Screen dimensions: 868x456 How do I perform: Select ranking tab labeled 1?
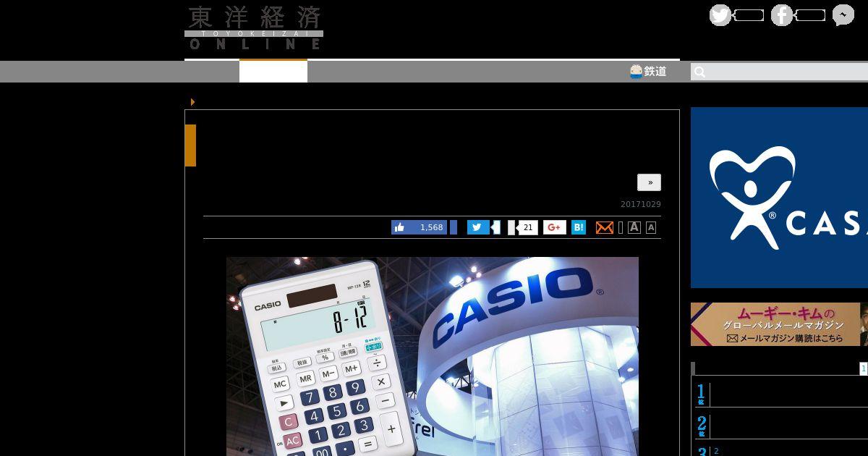[863, 369]
